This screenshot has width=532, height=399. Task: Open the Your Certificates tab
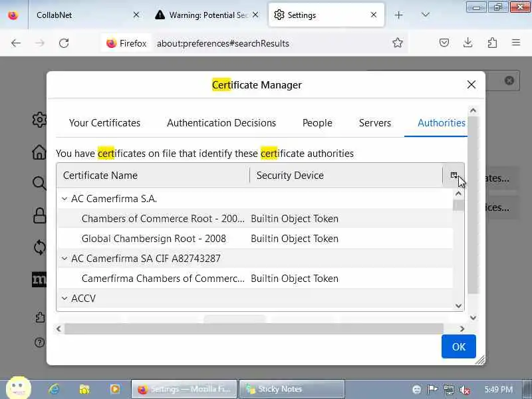[x=104, y=123]
